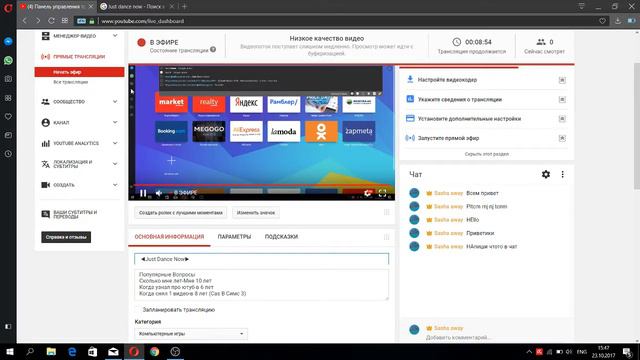Check the 'Запланировать трансляцию' checkbox
Screen dimensions: 640x360
(138, 310)
